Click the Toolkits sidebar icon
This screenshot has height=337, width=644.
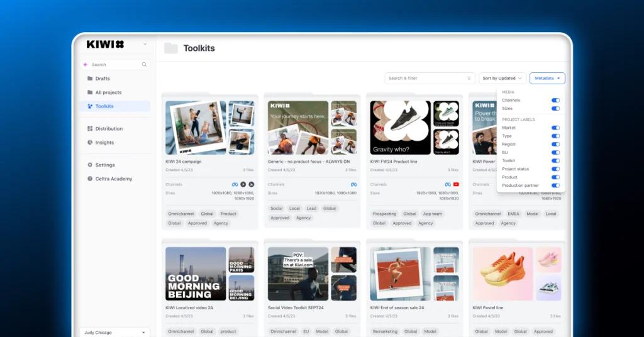90,106
